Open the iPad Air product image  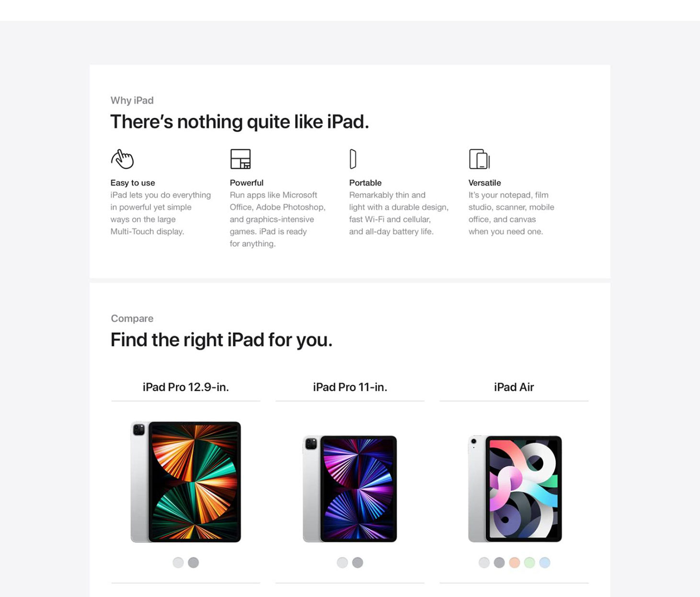click(x=515, y=488)
